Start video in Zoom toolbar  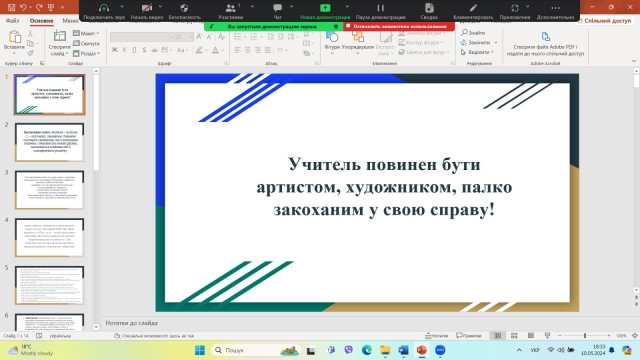coord(147,11)
